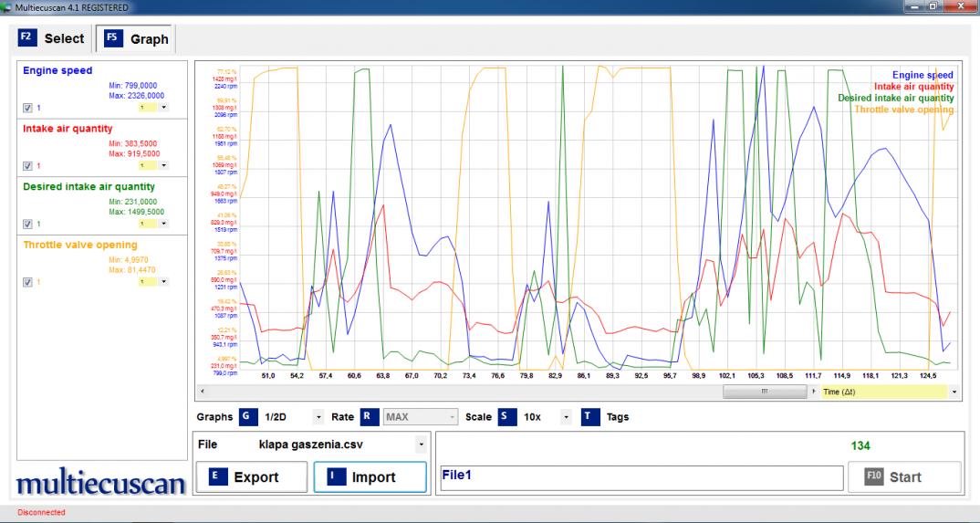Click Throttle valve opening legend in graph
980x523 pixels.
tap(904, 110)
